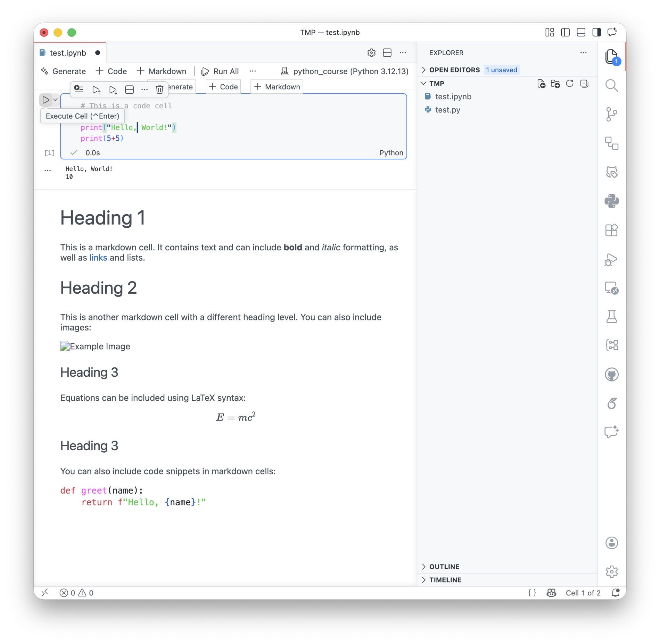Open the Search view in activity bar
The width and height of the screenshot is (660, 644).
tap(611, 85)
